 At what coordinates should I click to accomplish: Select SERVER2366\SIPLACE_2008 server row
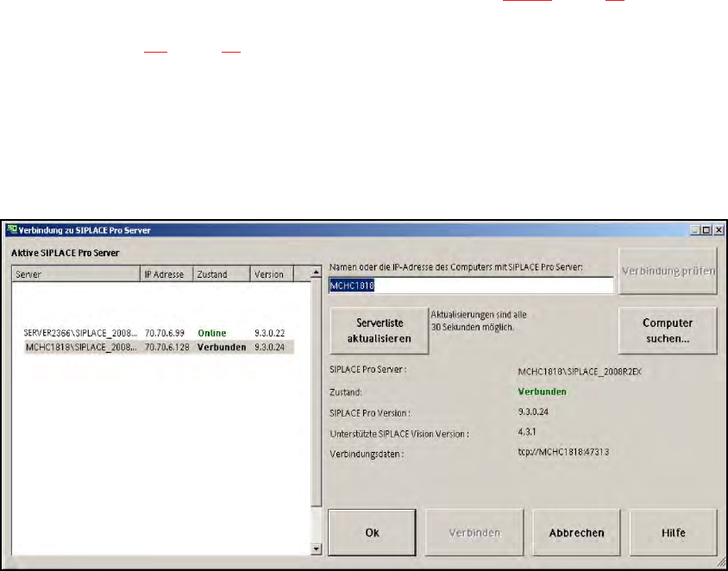[158, 333]
